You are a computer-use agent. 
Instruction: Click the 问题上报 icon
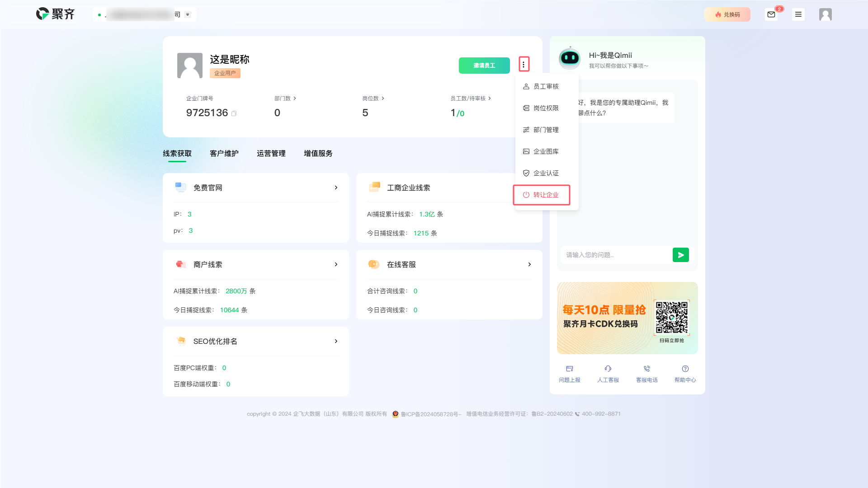point(570,369)
